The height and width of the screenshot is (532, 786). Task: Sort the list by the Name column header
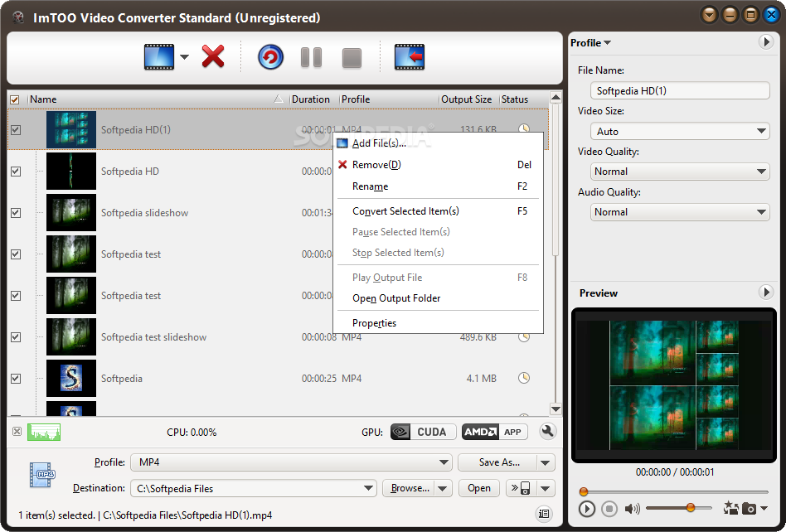[x=158, y=99]
